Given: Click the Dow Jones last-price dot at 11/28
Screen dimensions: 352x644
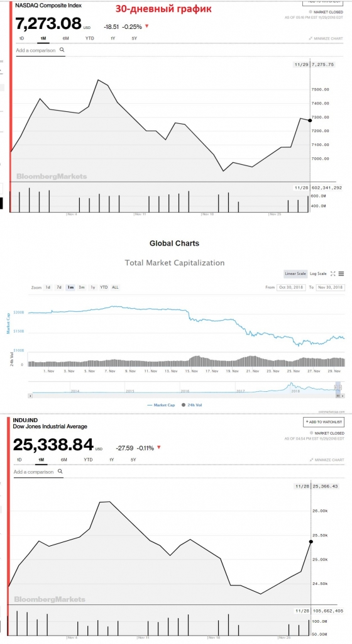Looking at the screenshot, I should [x=311, y=541].
